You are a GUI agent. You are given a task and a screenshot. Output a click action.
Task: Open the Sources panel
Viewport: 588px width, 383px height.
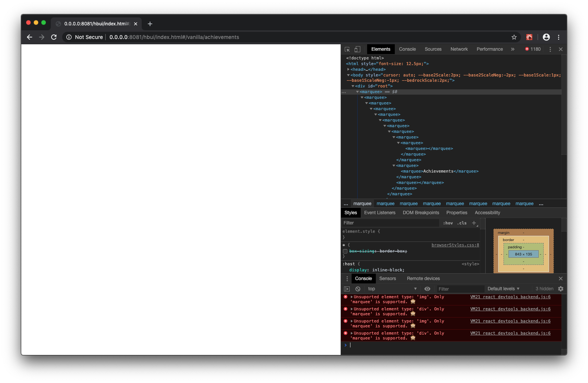[x=433, y=49]
